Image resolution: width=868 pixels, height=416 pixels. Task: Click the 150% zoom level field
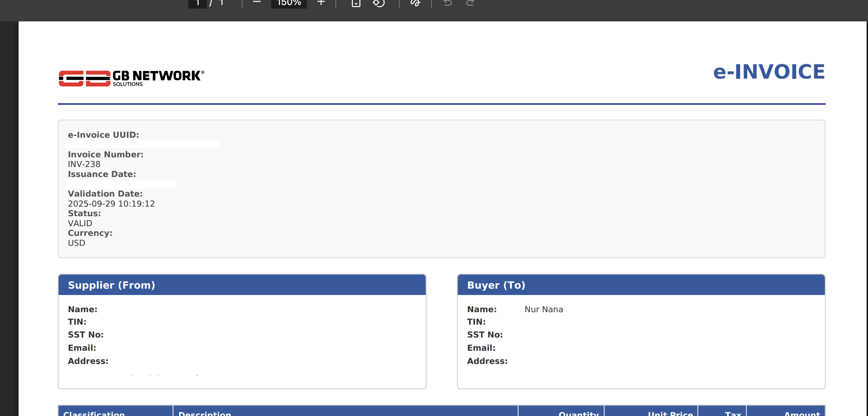click(289, 3)
